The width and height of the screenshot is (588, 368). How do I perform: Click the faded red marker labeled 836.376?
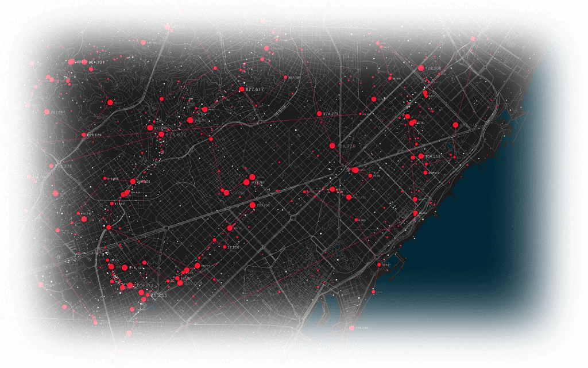52,167
